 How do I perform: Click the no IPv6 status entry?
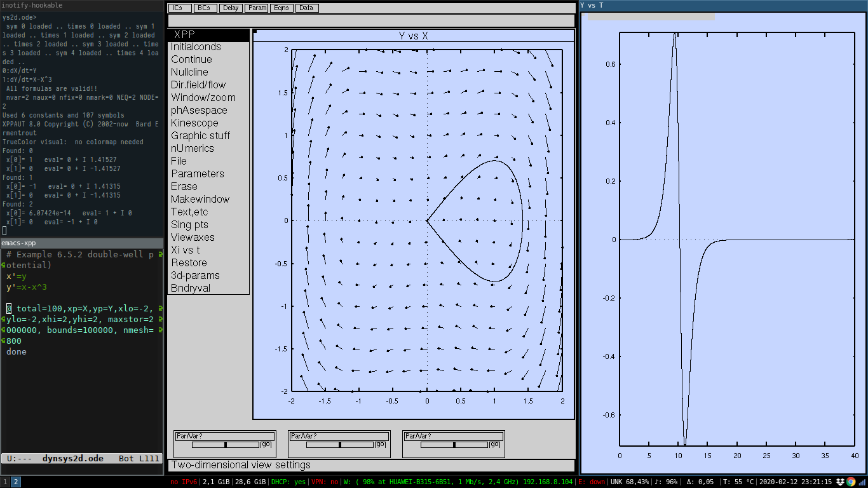click(x=184, y=482)
